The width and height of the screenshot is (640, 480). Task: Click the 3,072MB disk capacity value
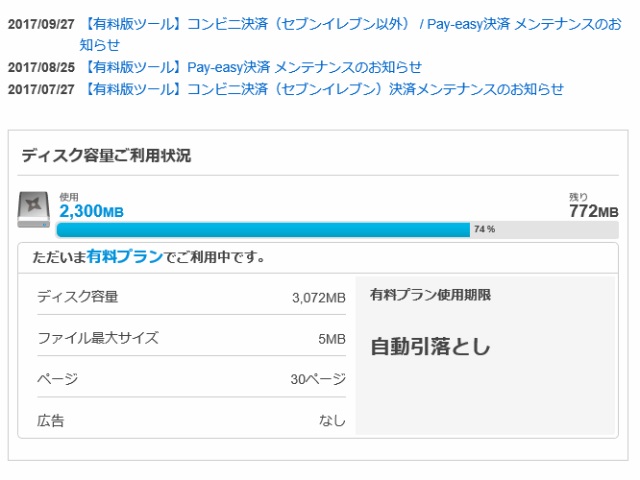(318, 298)
